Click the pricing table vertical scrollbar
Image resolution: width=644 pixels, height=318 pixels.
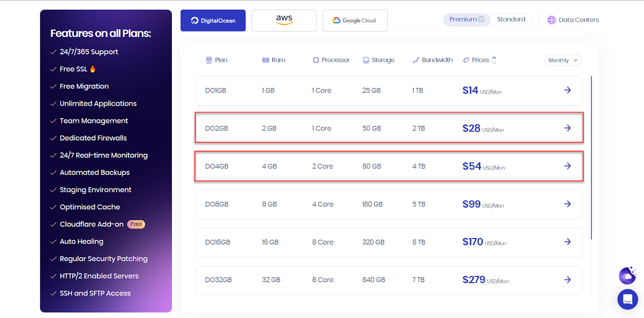coord(591,157)
